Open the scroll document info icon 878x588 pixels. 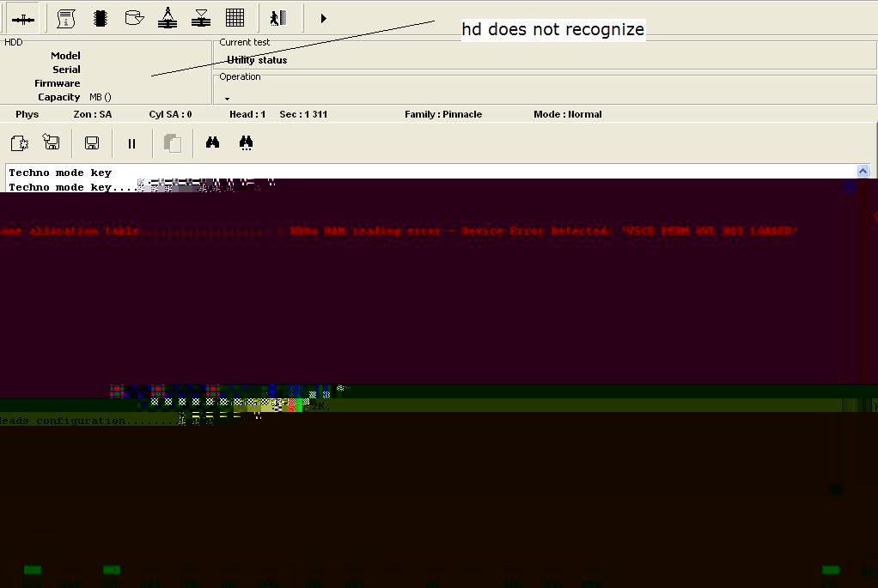tap(66, 19)
